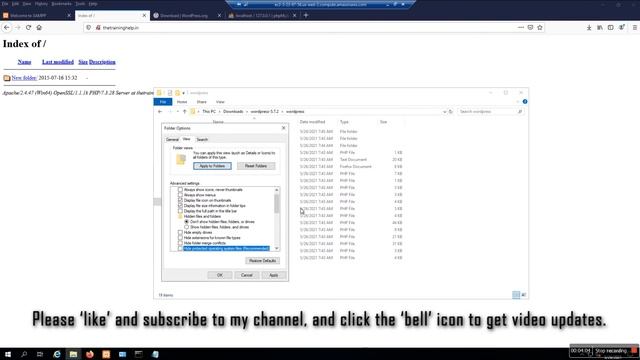
Task: Toggle 'Hide empty drives' checkbox
Action: point(180,232)
